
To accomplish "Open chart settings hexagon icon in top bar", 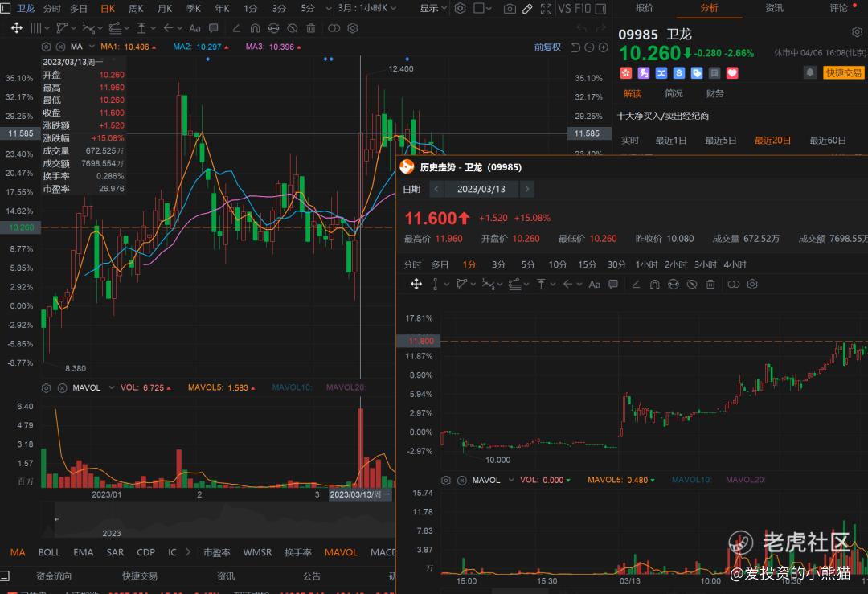I will [x=460, y=8].
